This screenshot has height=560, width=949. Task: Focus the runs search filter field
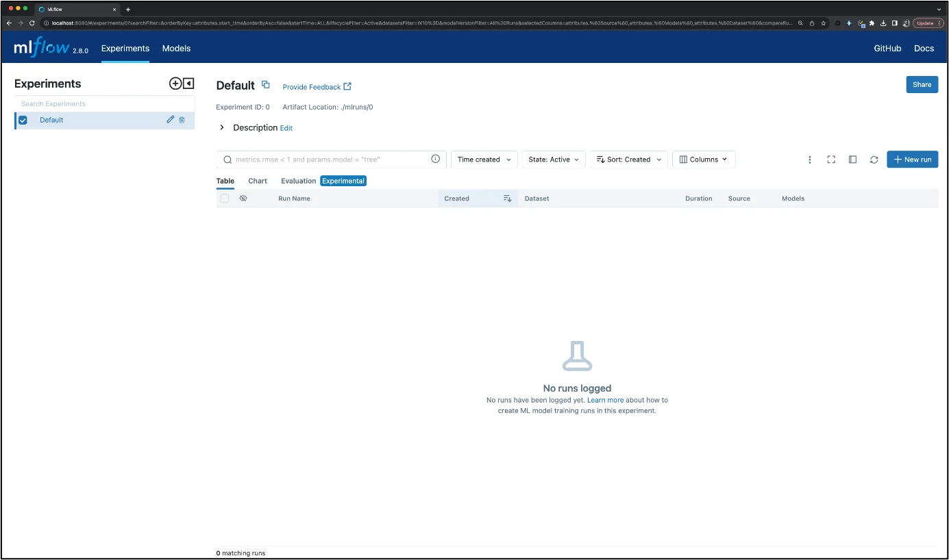[331, 160]
